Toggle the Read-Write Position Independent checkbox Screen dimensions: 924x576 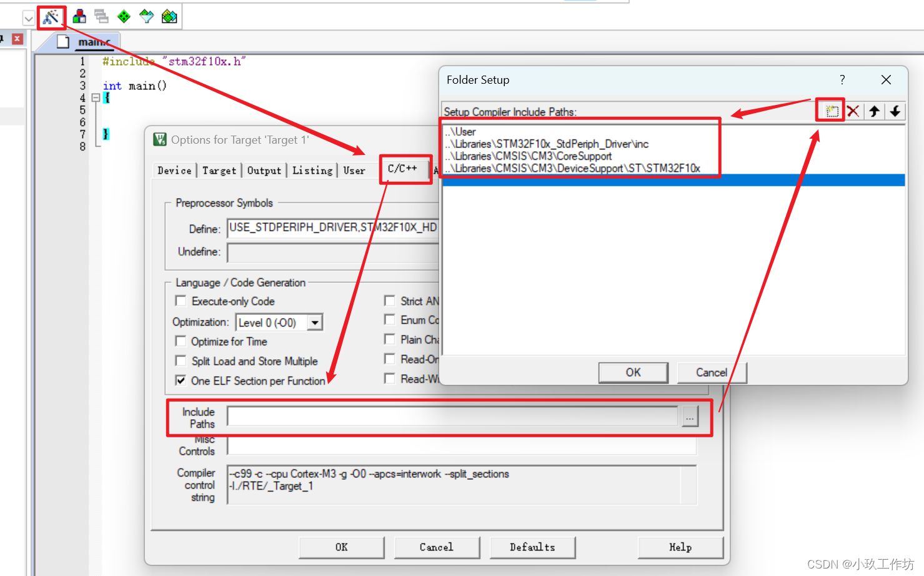[x=389, y=379]
